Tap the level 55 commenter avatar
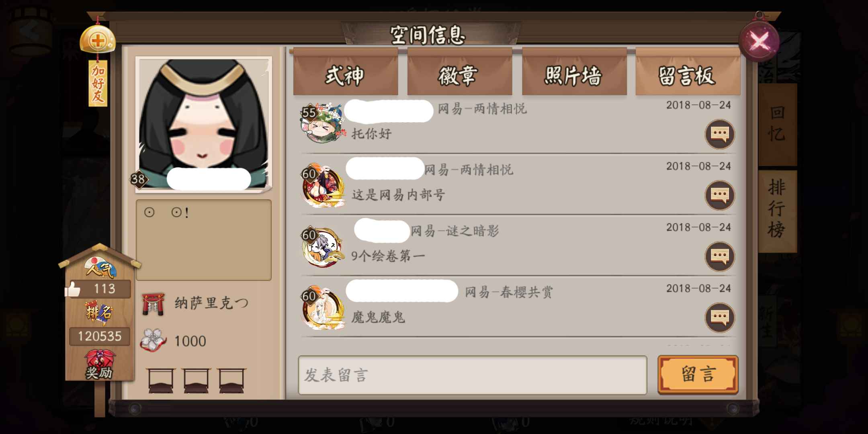The width and height of the screenshot is (868, 434). 323,123
